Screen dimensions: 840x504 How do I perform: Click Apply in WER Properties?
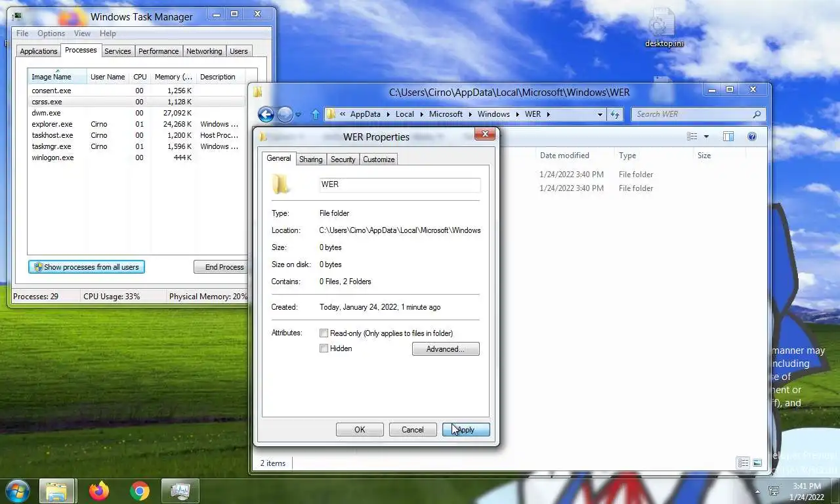(466, 430)
